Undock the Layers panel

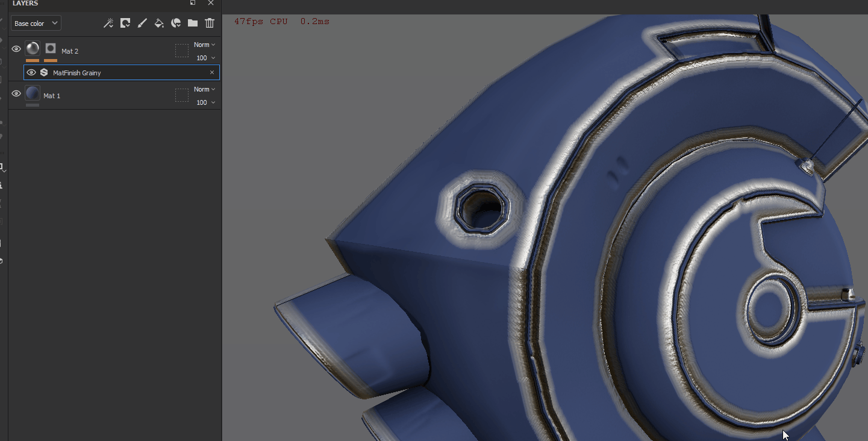click(x=193, y=3)
